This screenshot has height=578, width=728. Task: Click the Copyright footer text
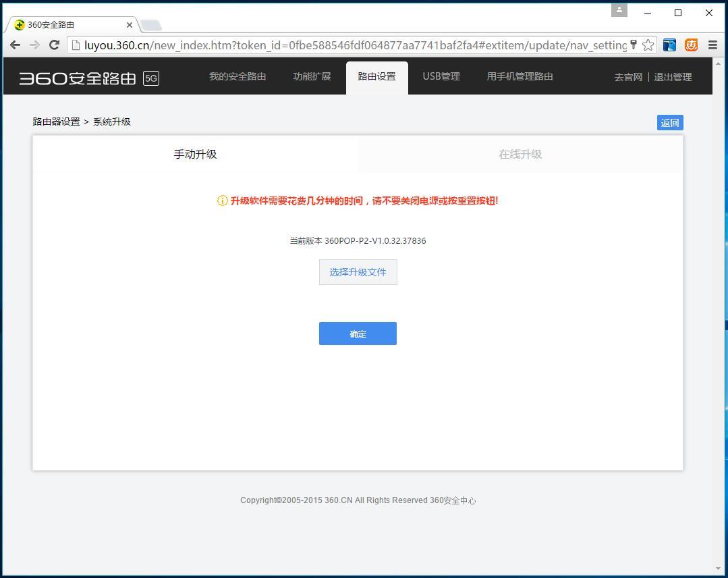(358, 500)
